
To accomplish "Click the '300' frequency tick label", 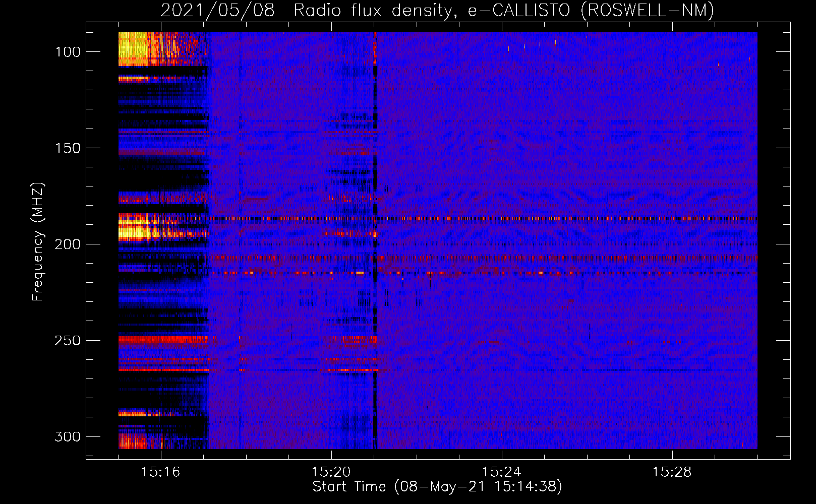I will click(67, 436).
